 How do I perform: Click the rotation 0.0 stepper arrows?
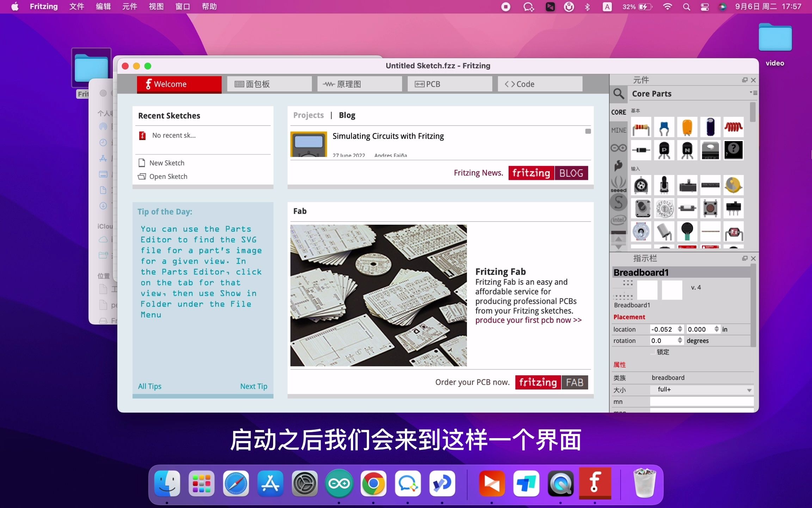pos(680,340)
